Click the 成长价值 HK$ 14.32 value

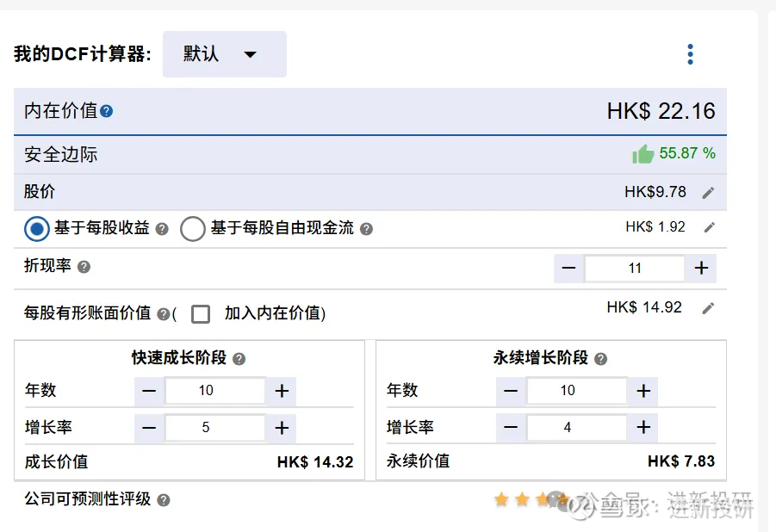315,462
